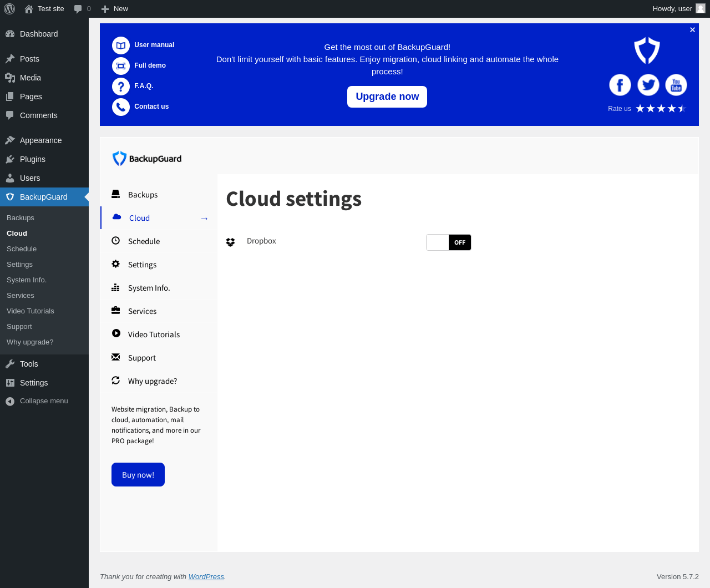710x588 pixels.
Task: Click the BackupGuard shield logo in banner
Action: pyautogui.click(x=647, y=50)
